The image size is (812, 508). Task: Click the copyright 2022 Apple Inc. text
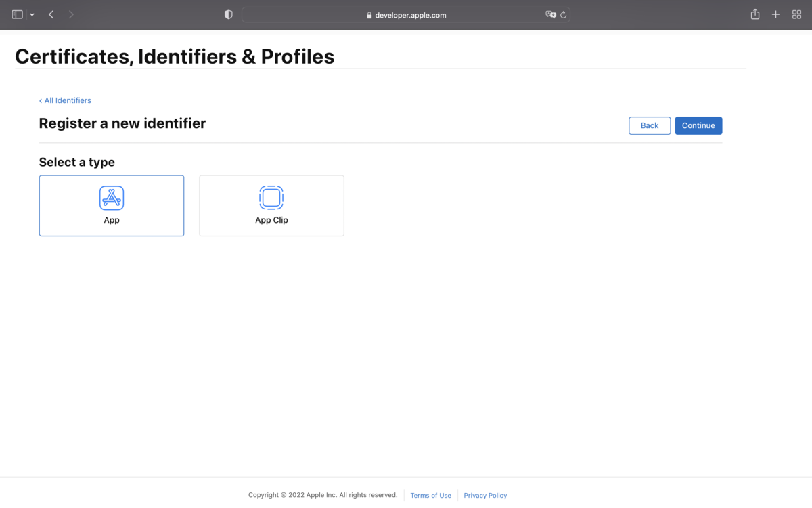[323, 495]
